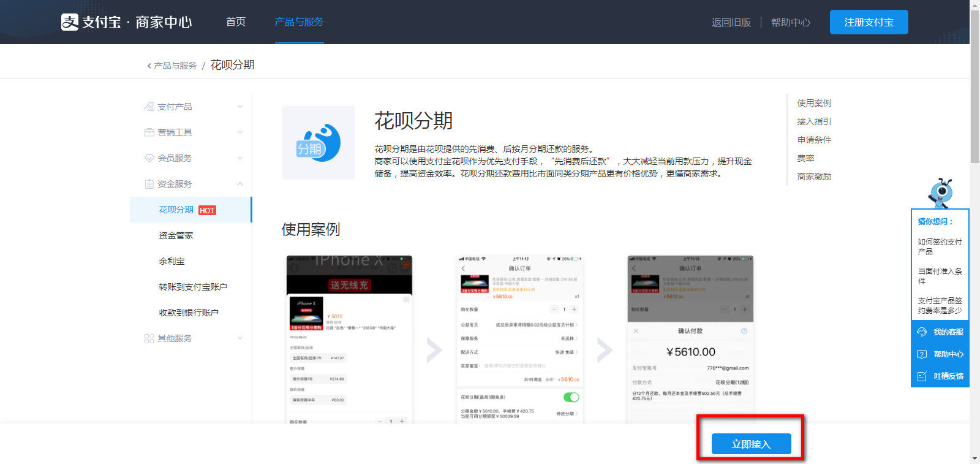The image size is (980, 464).
Task: Open the 我的客服 side button
Action: pyautogui.click(x=940, y=332)
